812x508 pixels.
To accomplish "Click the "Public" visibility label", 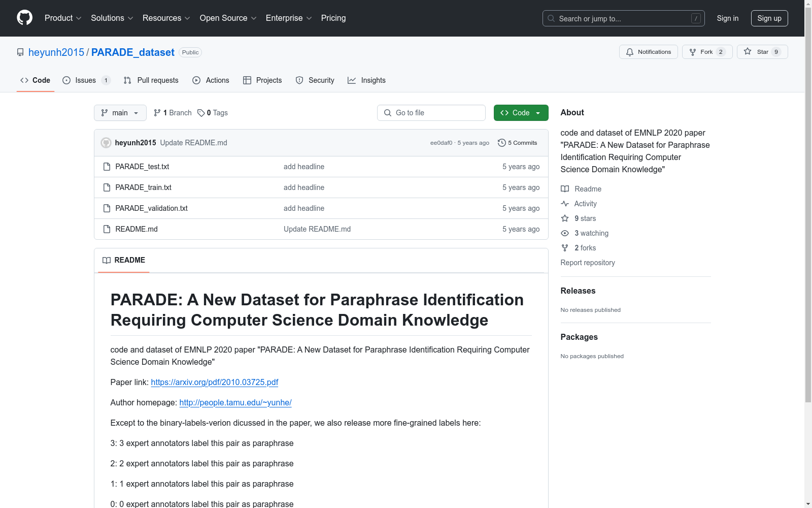I will click(190, 52).
